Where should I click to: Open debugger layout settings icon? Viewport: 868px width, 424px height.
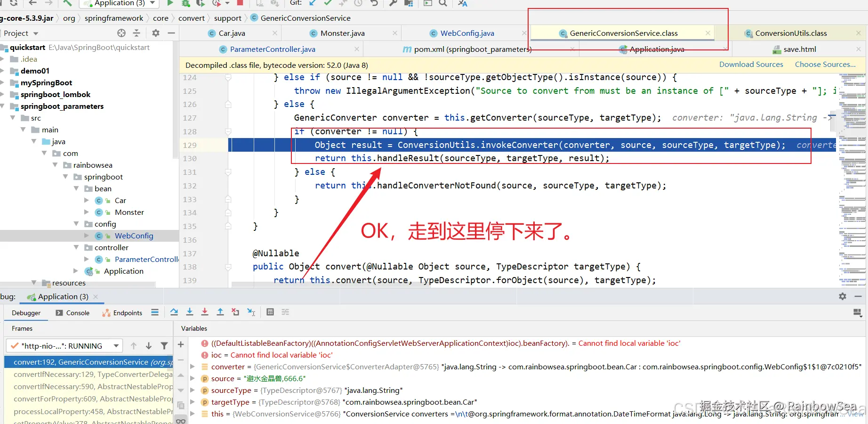857,312
